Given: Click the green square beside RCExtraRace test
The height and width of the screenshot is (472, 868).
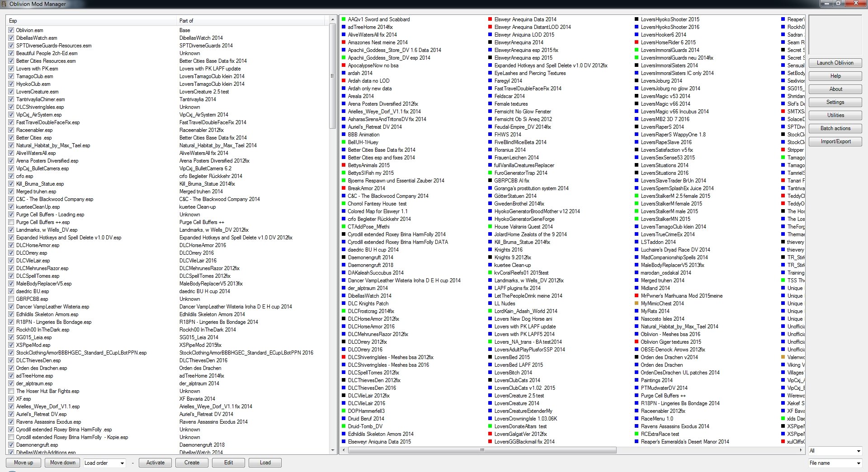Looking at the screenshot, I should [x=637, y=434].
